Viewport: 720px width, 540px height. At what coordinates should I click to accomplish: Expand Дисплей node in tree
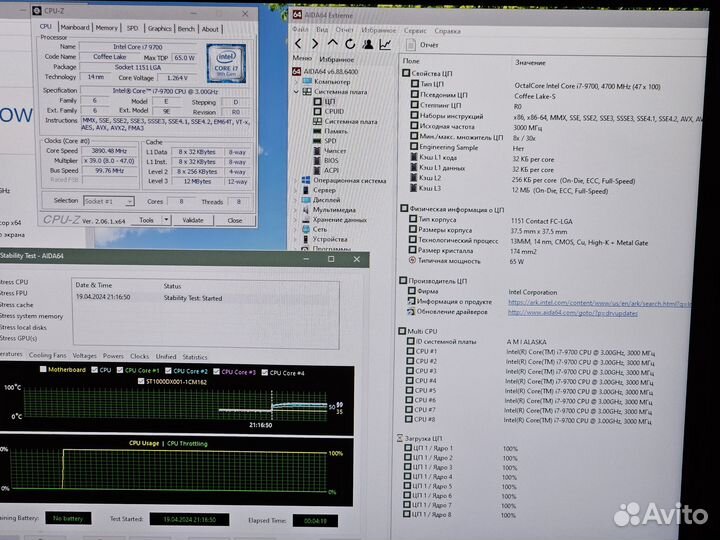296,200
